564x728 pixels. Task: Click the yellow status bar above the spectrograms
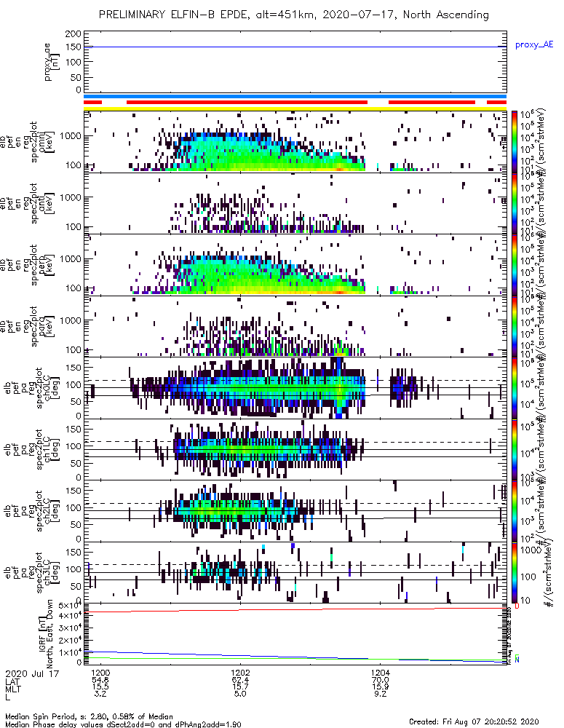[x=295, y=108]
